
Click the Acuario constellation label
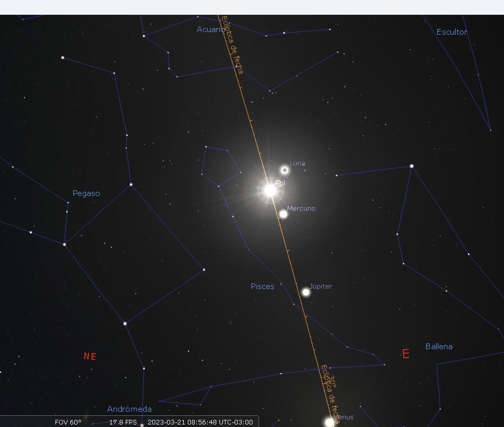tap(211, 30)
